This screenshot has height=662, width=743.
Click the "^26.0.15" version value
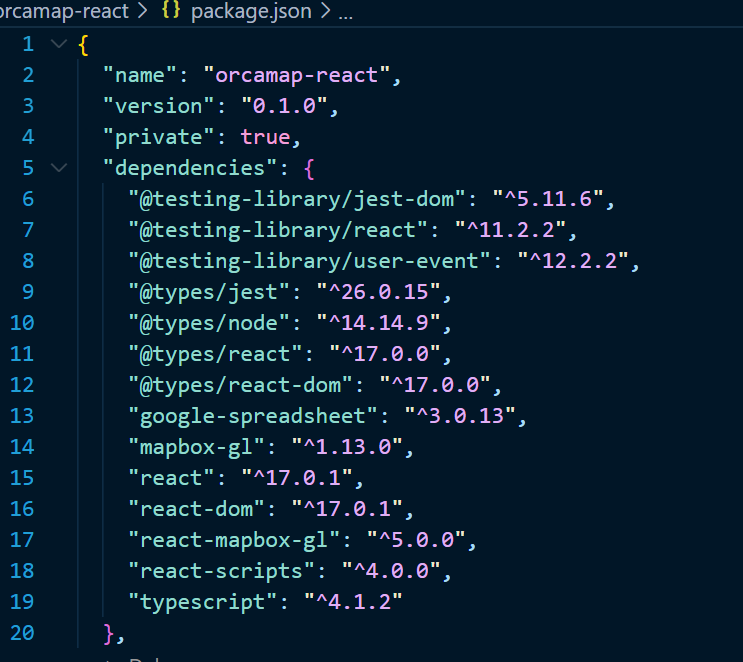(x=379, y=292)
